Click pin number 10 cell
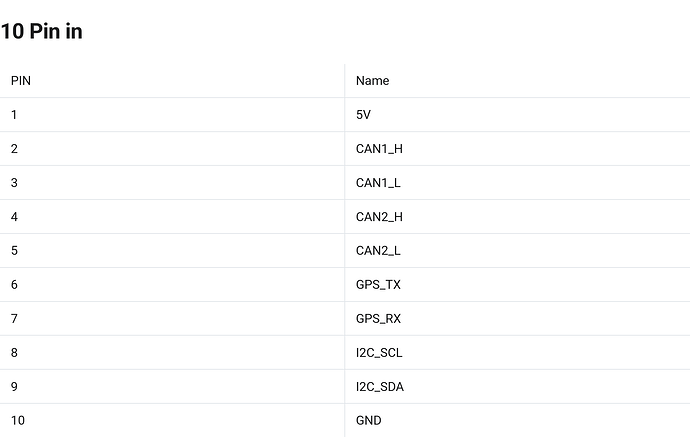Screen dimensions: 690x437 (18, 420)
